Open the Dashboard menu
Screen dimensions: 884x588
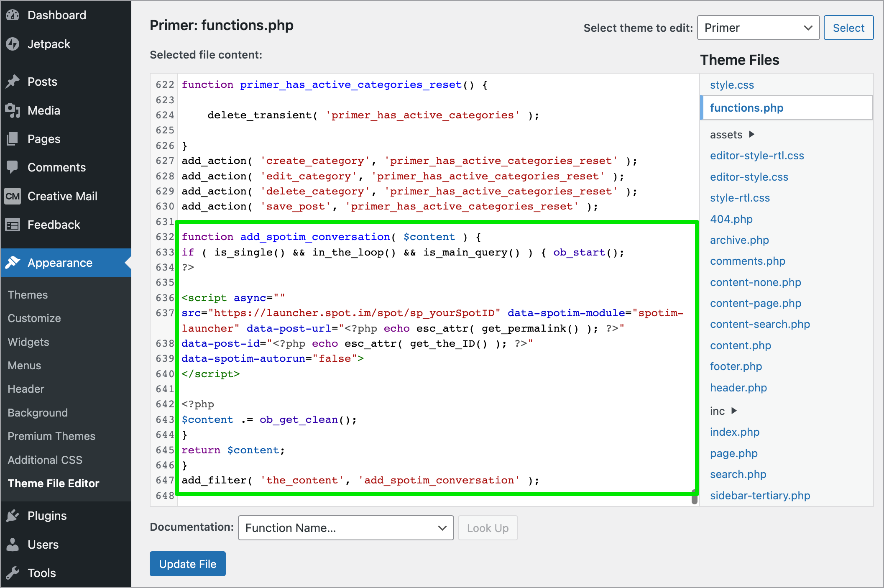[57, 15]
